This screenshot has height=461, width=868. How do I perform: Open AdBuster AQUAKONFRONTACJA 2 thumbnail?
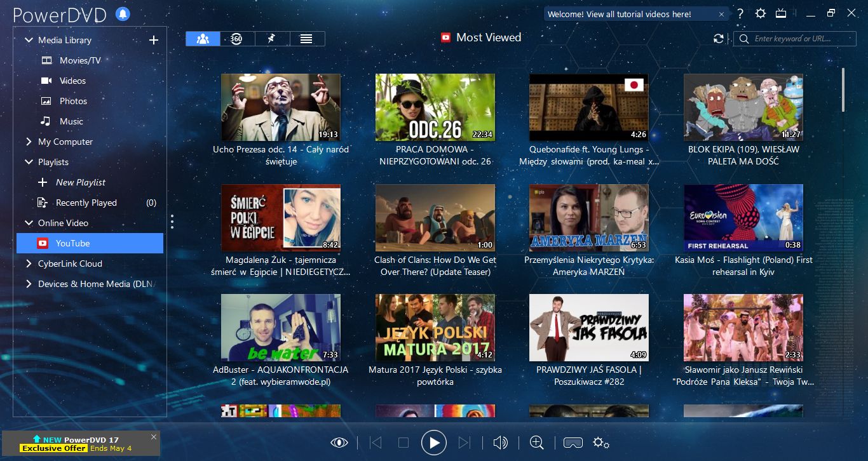[281, 328]
